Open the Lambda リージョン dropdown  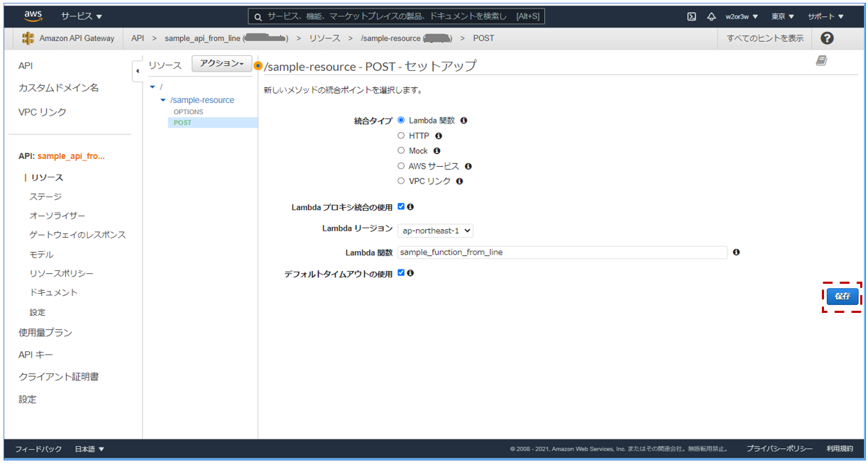pos(435,230)
